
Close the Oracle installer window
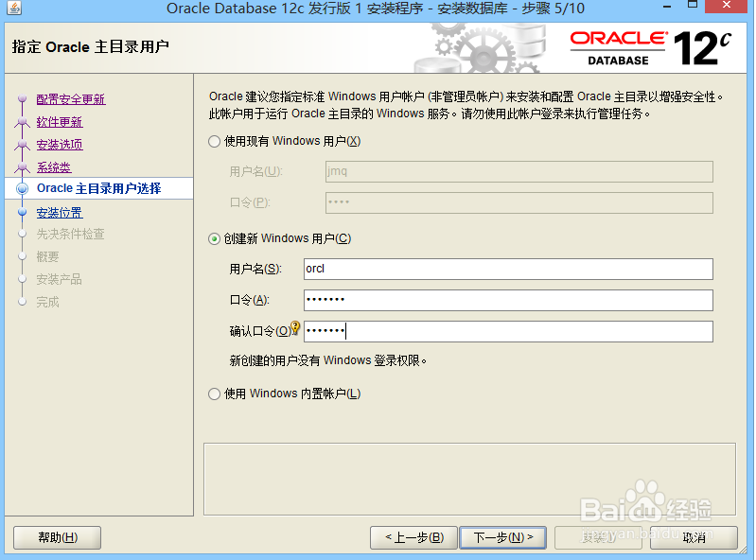pyautogui.click(x=726, y=6)
